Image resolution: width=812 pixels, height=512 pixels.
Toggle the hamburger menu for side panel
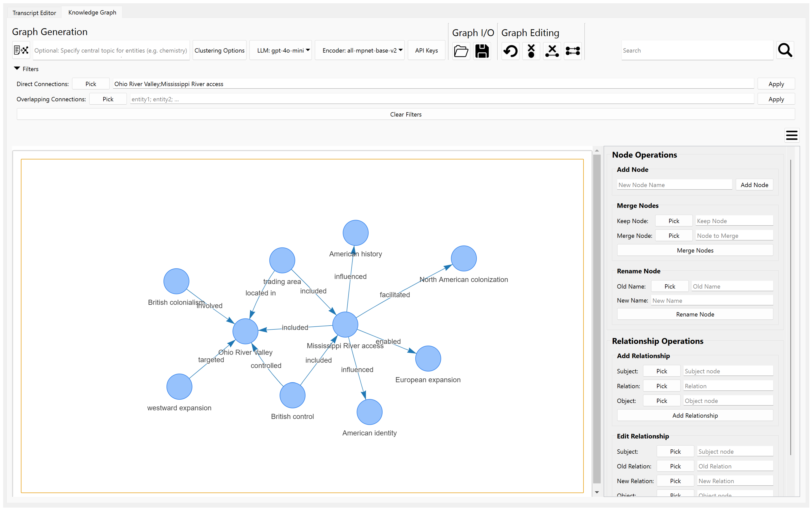(x=791, y=135)
